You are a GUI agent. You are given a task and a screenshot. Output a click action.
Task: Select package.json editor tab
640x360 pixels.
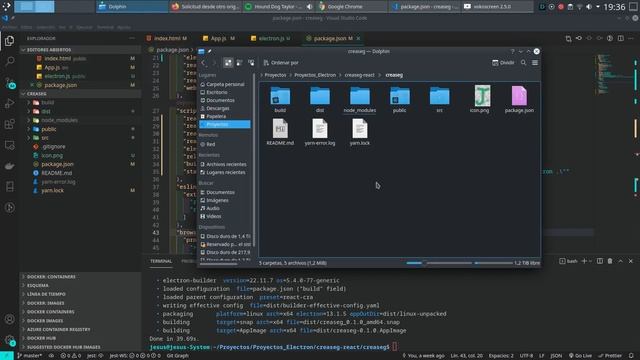(x=333, y=38)
